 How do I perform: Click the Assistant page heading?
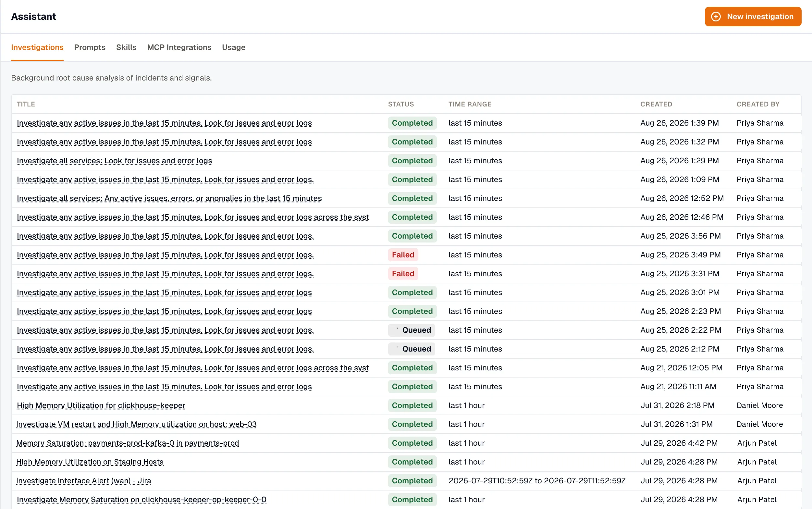[x=34, y=17]
